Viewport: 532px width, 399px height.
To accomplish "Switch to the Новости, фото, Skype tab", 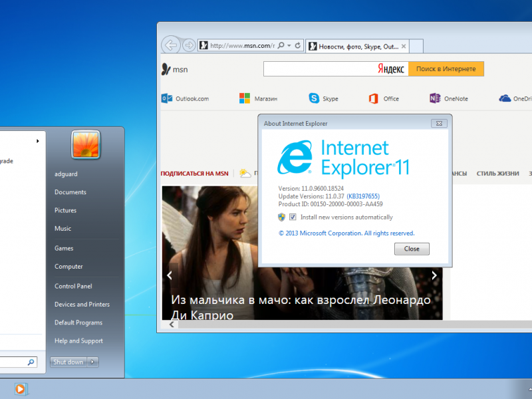I will (357, 47).
